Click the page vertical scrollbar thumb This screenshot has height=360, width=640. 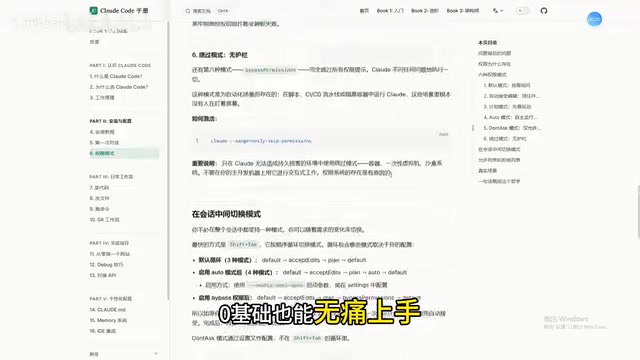click(x=638, y=211)
